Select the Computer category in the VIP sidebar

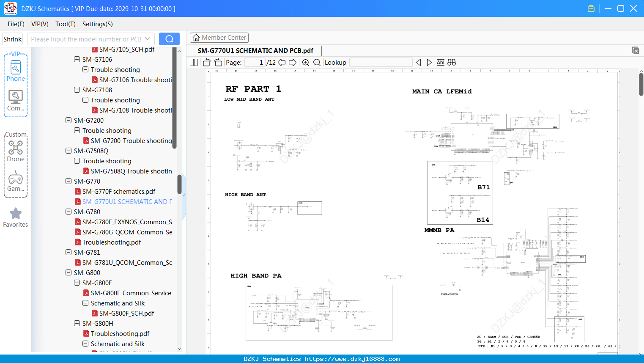coord(16,100)
